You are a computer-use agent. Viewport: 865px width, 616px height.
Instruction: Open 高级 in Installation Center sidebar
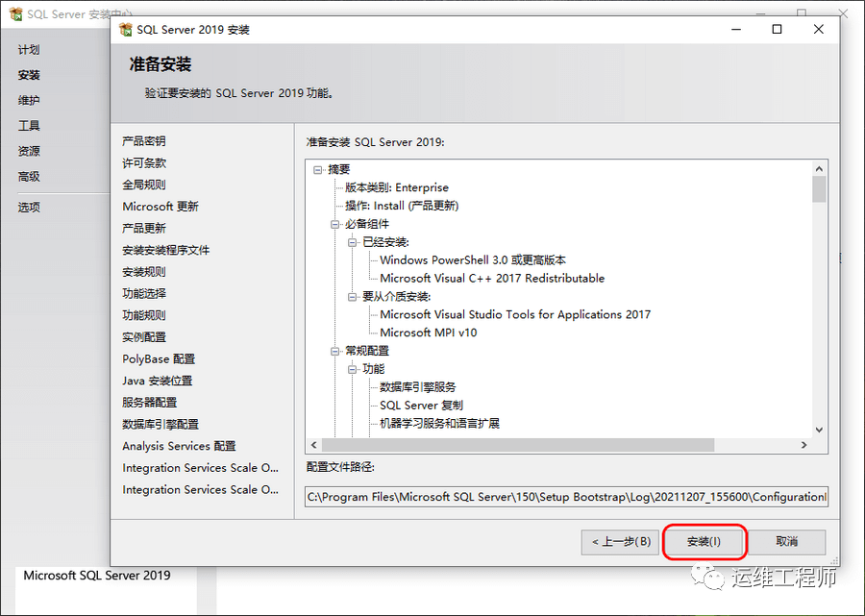(x=29, y=177)
